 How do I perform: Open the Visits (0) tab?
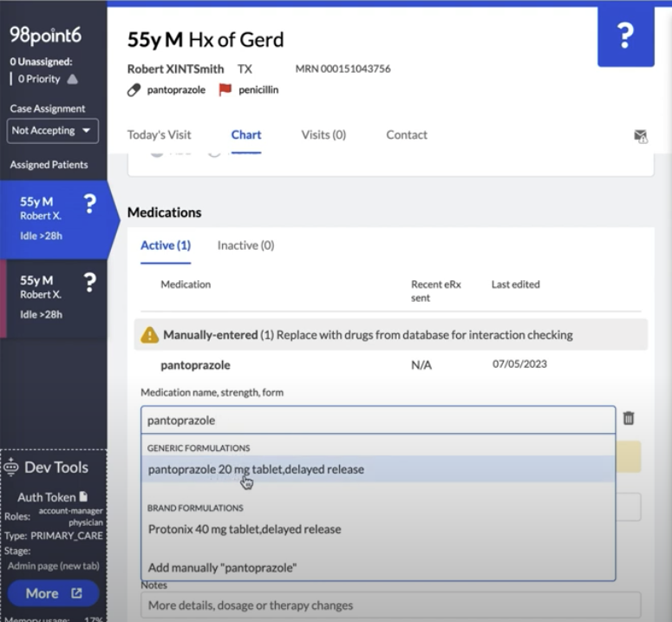(323, 134)
